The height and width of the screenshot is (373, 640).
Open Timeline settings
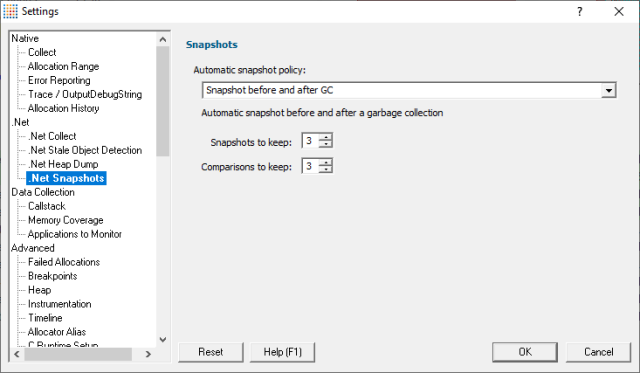[45, 318]
